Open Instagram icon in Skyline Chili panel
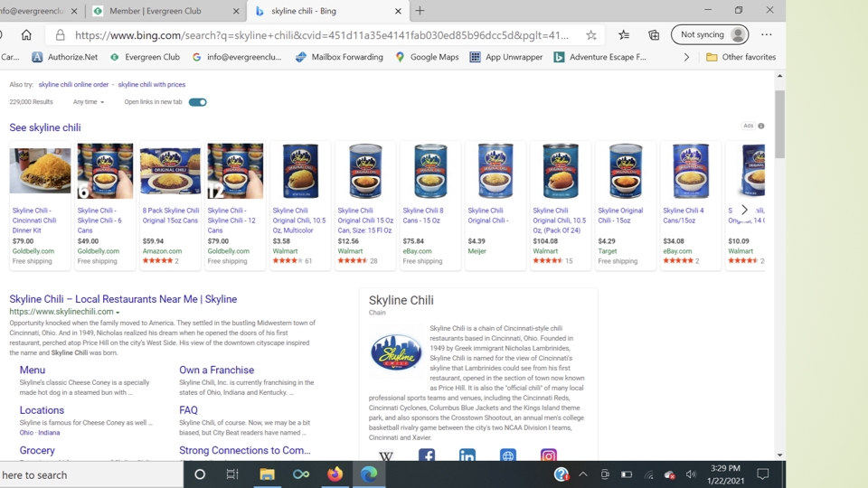This screenshot has height=488, width=868. click(548, 455)
